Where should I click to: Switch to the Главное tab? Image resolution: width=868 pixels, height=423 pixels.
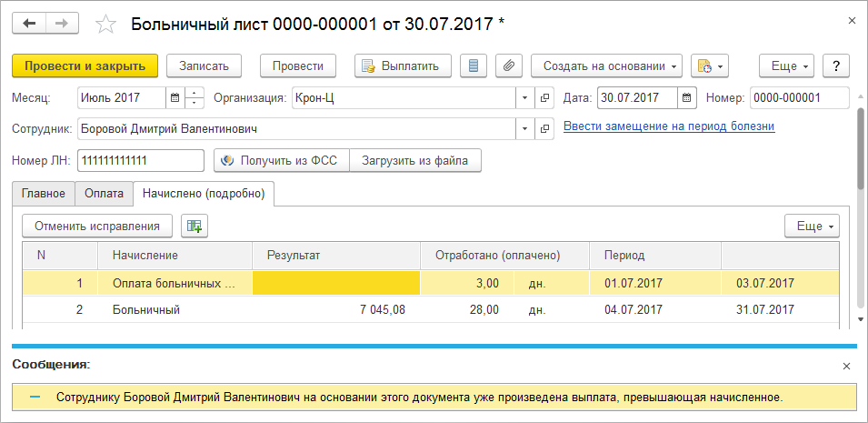point(44,193)
